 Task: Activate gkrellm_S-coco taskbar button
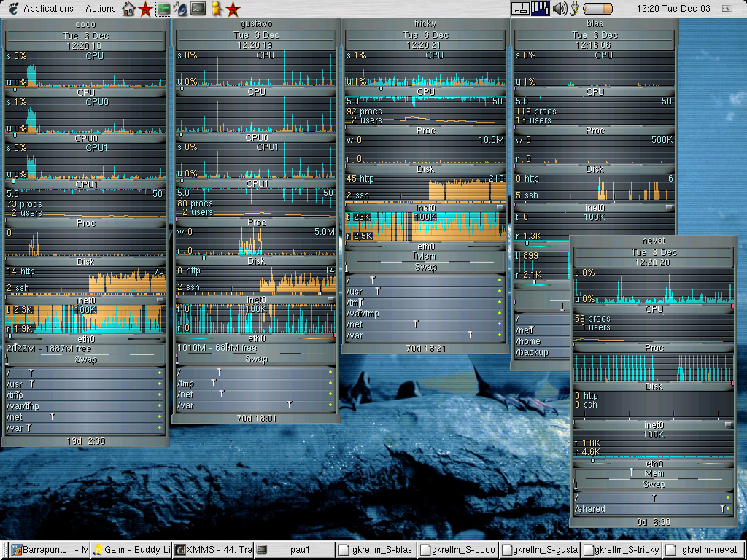(x=458, y=550)
